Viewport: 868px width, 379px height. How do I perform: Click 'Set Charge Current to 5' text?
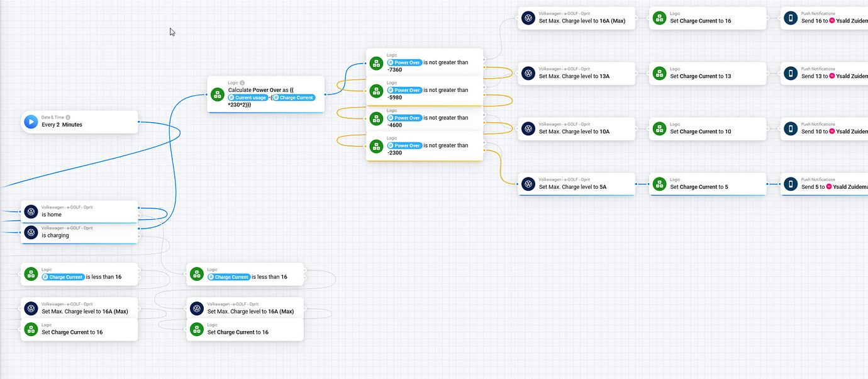coord(699,187)
